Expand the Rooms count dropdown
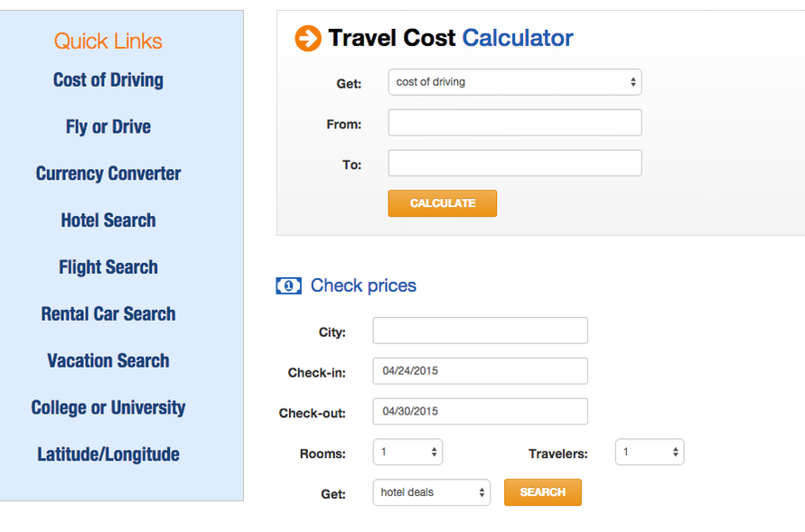This screenshot has height=532, width=805. (407, 452)
